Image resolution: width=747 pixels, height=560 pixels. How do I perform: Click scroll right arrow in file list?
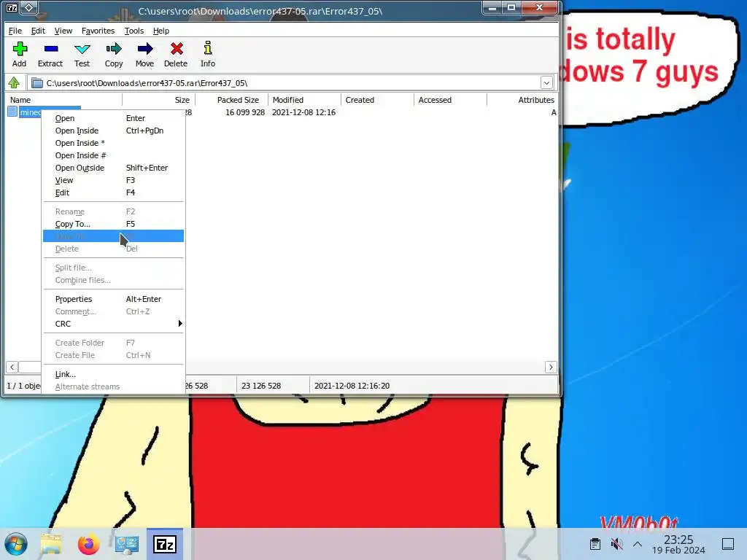click(x=551, y=367)
